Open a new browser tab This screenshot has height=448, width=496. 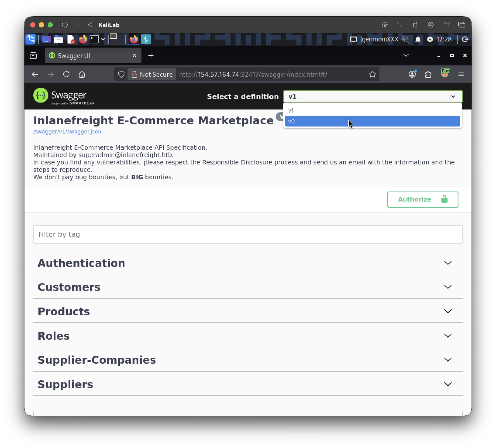pos(151,56)
